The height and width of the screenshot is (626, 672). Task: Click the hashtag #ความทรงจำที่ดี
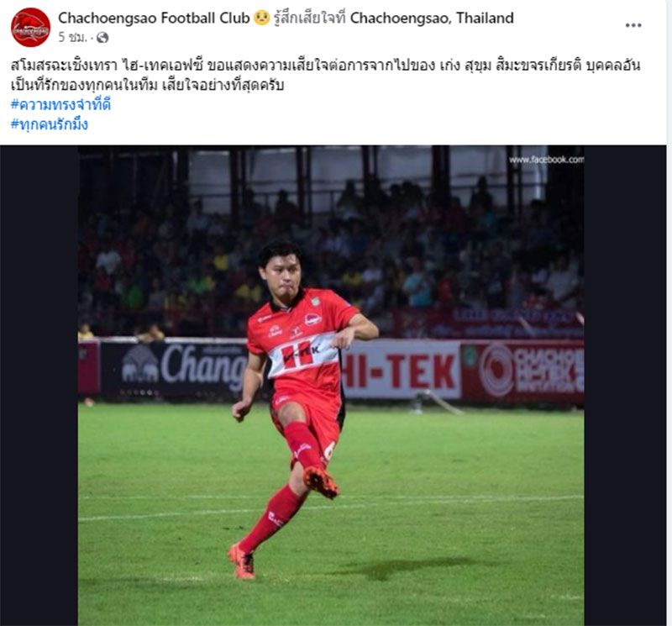coord(60,104)
